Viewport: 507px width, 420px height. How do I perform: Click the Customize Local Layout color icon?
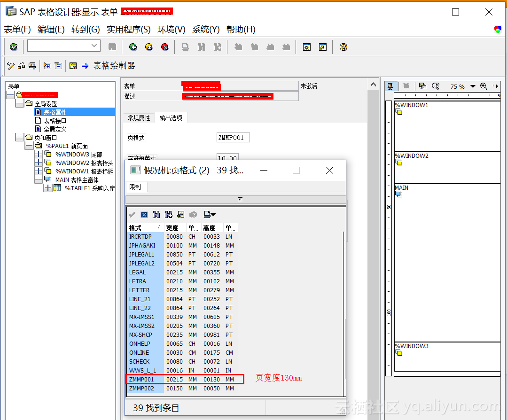pos(498,30)
